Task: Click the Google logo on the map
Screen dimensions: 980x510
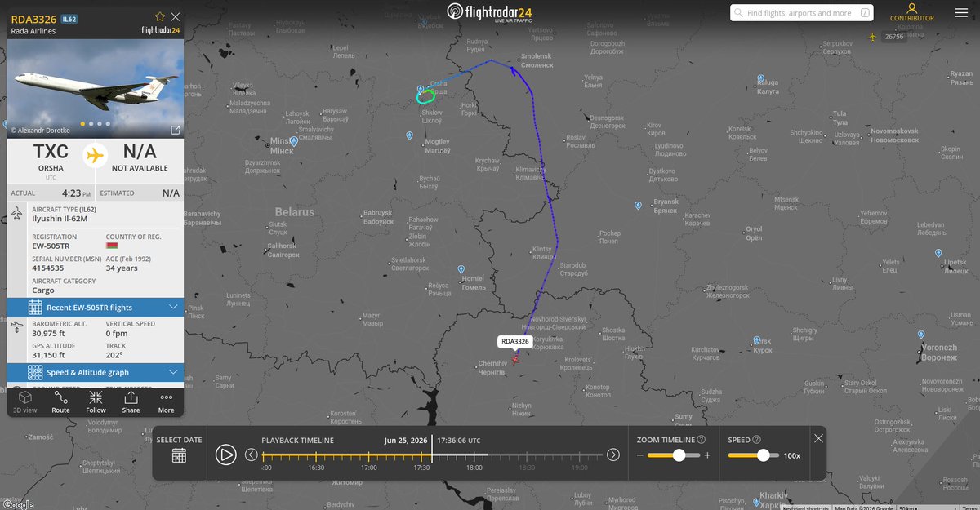Action: [x=18, y=503]
